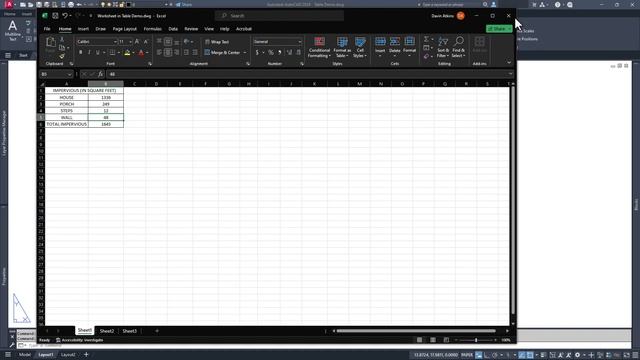Open Font Color dropdown arrow
Viewport: 640px width, 360px height.
click(147, 53)
